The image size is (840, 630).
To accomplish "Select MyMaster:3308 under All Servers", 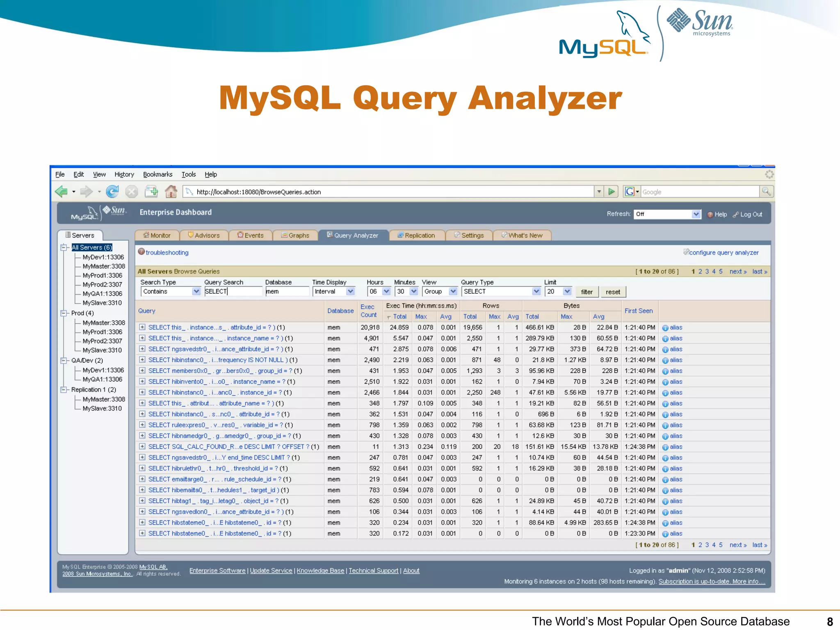I will click(x=104, y=266).
